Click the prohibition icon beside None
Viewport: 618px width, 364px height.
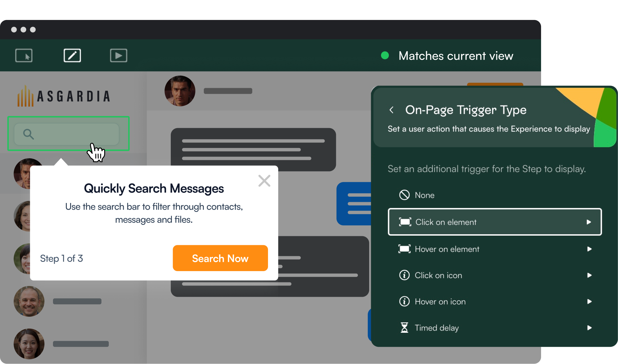point(404,195)
